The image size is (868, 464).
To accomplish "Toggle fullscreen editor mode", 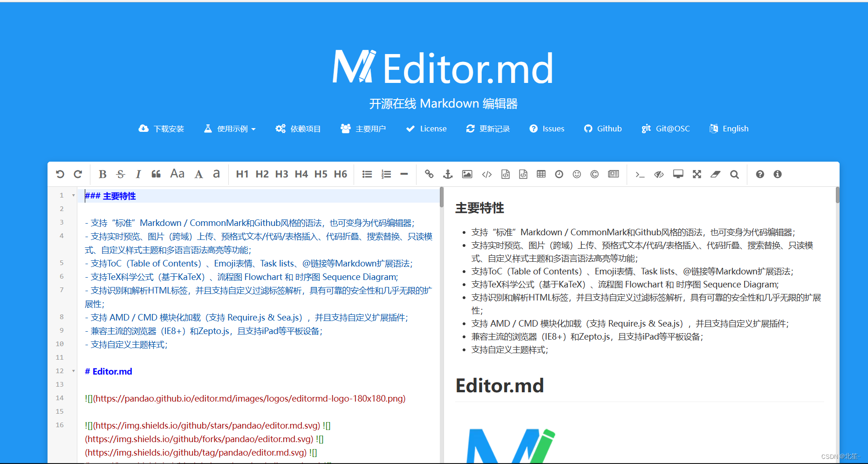I will coord(697,174).
